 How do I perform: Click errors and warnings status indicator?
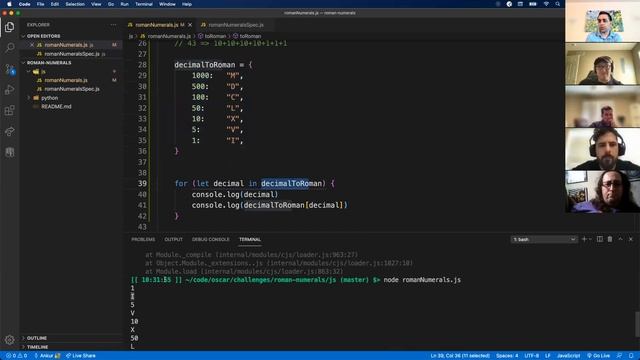[x=16, y=356]
